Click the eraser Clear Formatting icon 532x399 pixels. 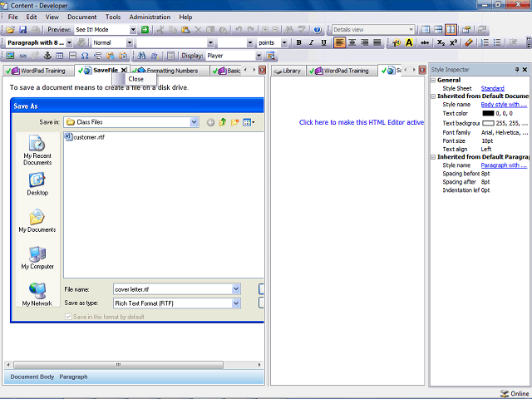[x=469, y=42]
